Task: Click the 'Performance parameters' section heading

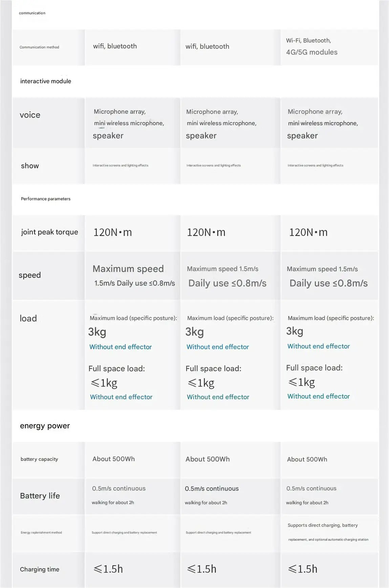Action: coord(46,199)
